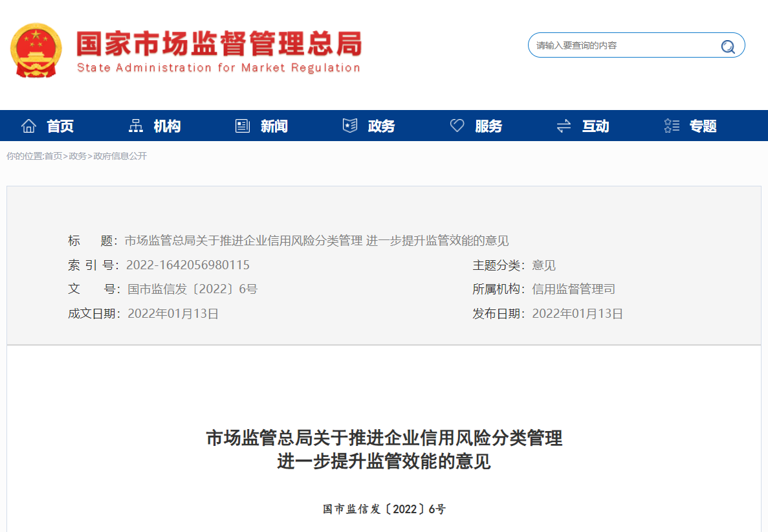Select the index number 2022-1642056980115
768x532 pixels.
coord(188,265)
